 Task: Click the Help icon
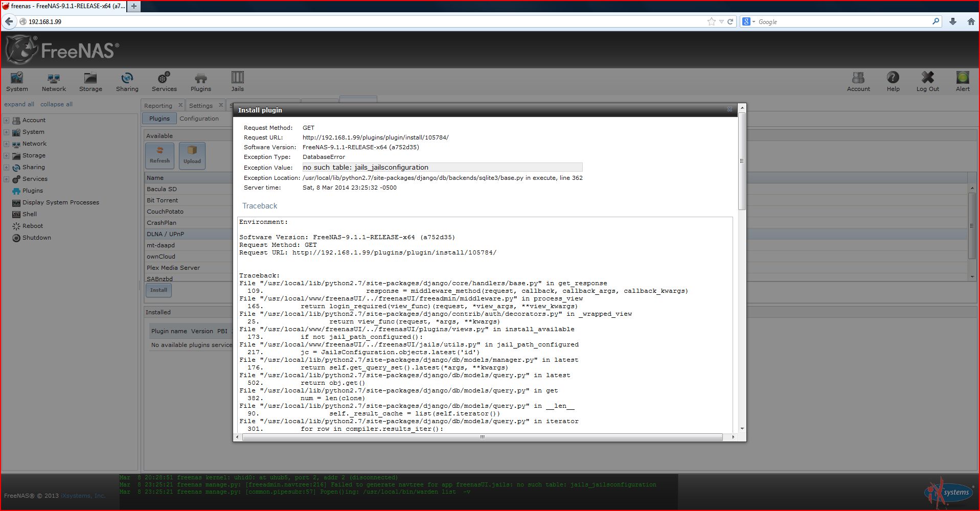coord(893,82)
